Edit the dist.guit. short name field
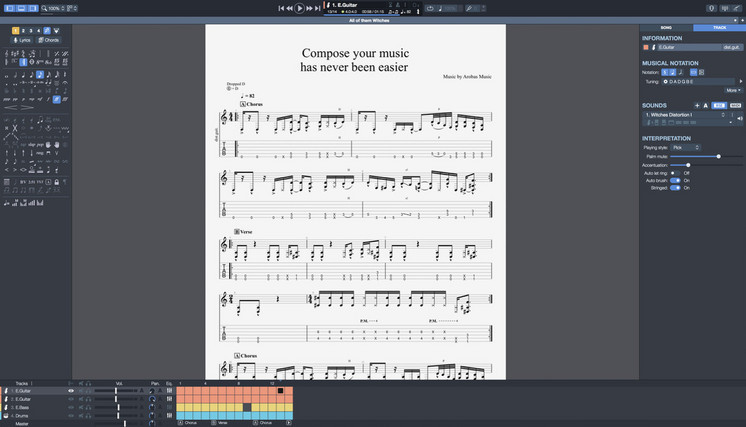Image resolution: width=746 pixels, height=427 pixels. click(732, 47)
